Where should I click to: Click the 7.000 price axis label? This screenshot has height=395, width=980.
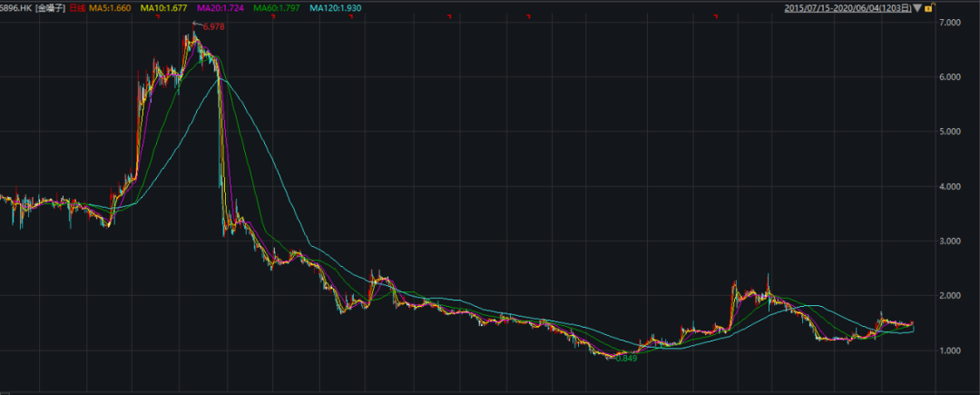click(x=950, y=22)
